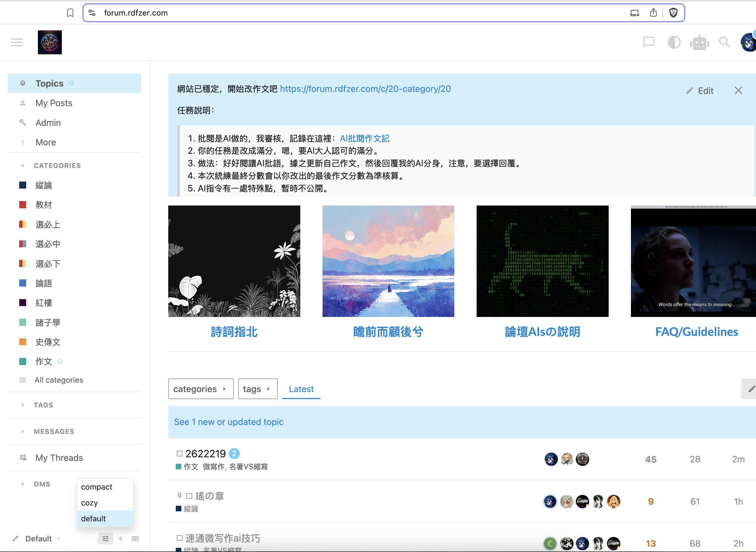Open the forum AI bot icon
The width and height of the screenshot is (756, 552).
tap(699, 42)
